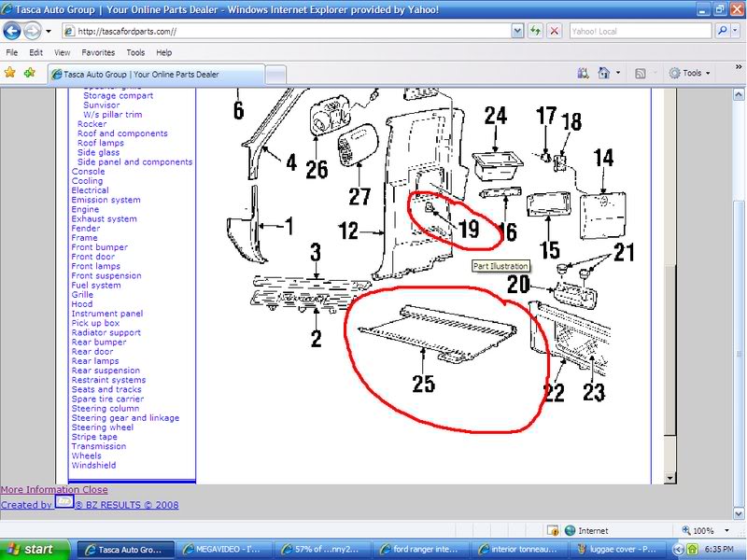Open the File menu

pyautogui.click(x=12, y=52)
